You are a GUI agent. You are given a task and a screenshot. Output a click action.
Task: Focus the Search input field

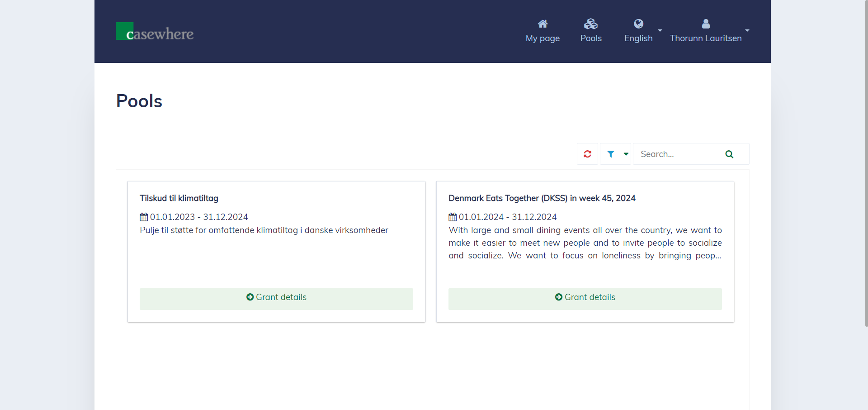(x=677, y=154)
